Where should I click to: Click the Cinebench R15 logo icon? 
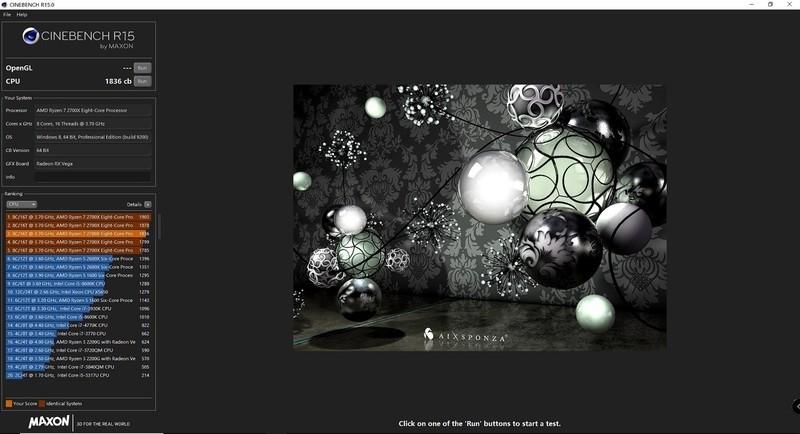31,36
